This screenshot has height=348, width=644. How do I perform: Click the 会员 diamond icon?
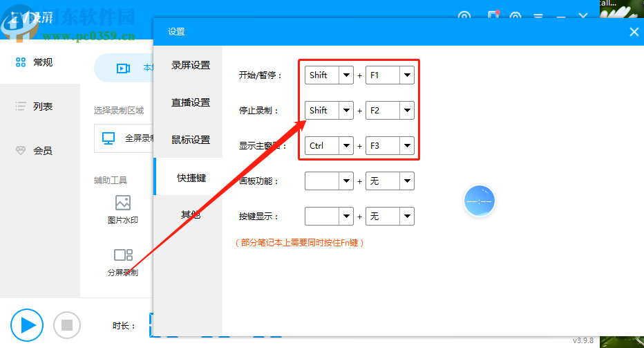tap(21, 151)
